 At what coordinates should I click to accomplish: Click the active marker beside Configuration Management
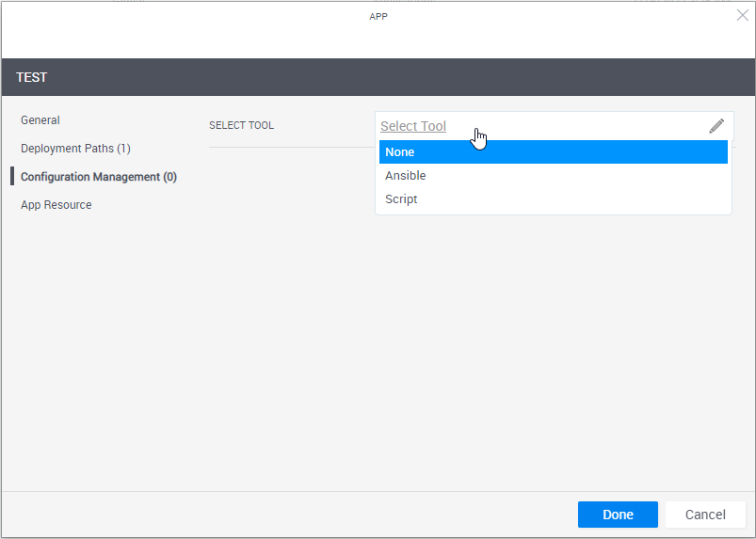coord(12,177)
